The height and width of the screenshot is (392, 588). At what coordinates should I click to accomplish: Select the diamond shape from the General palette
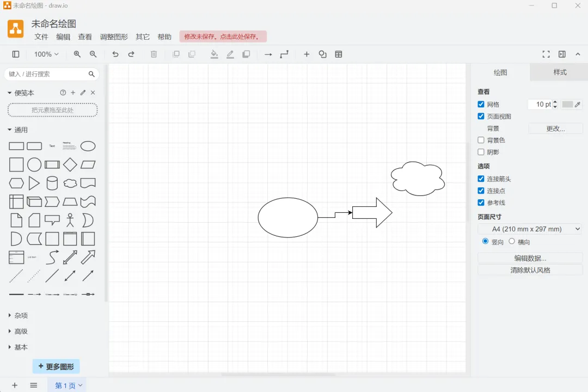tap(70, 164)
